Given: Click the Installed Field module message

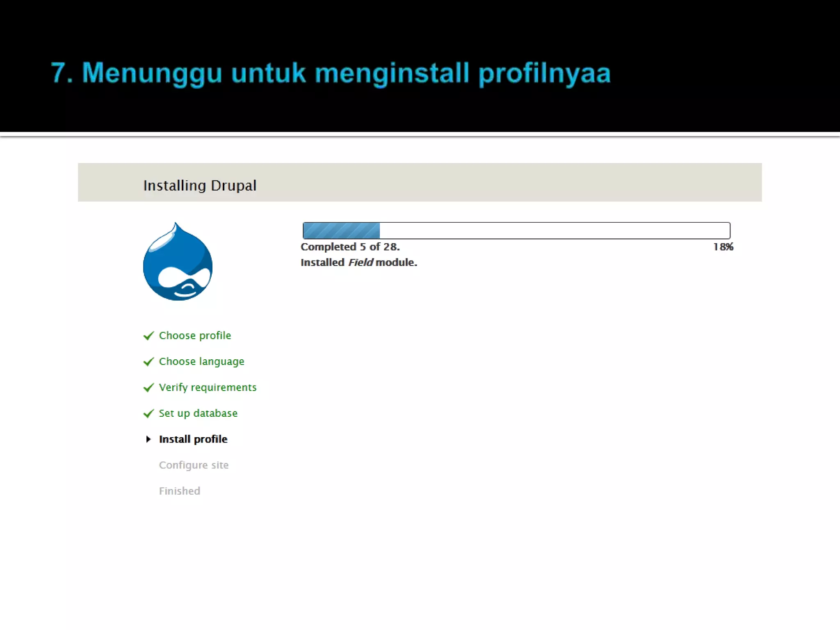Looking at the screenshot, I should coord(359,262).
